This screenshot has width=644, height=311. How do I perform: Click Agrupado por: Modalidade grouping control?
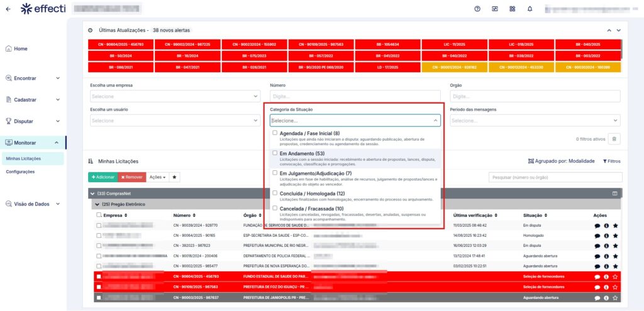pyautogui.click(x=562, y=161)
